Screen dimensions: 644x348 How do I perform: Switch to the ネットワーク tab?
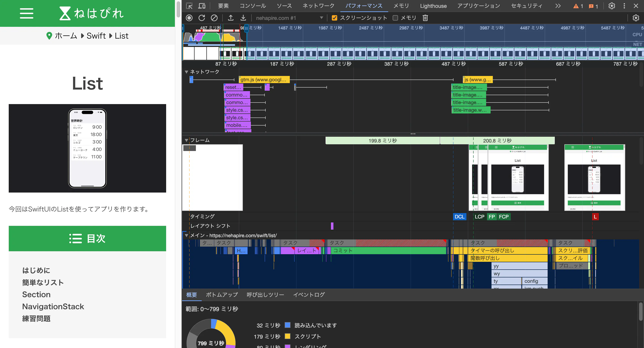tap(318, 6)
